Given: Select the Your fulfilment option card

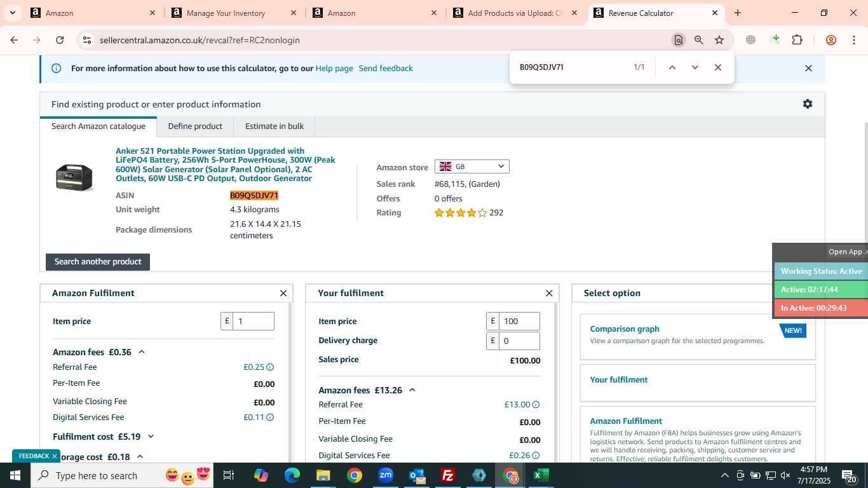Looking at the screenshot, I should [x=698, y=383].
